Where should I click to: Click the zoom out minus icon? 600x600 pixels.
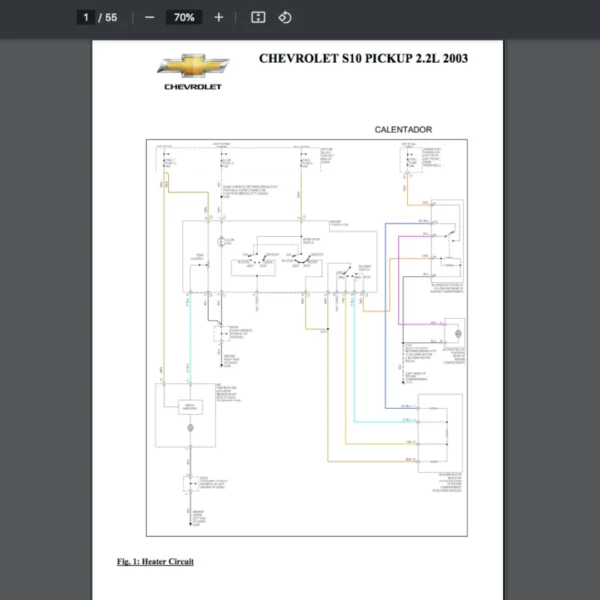click(149, 17)
